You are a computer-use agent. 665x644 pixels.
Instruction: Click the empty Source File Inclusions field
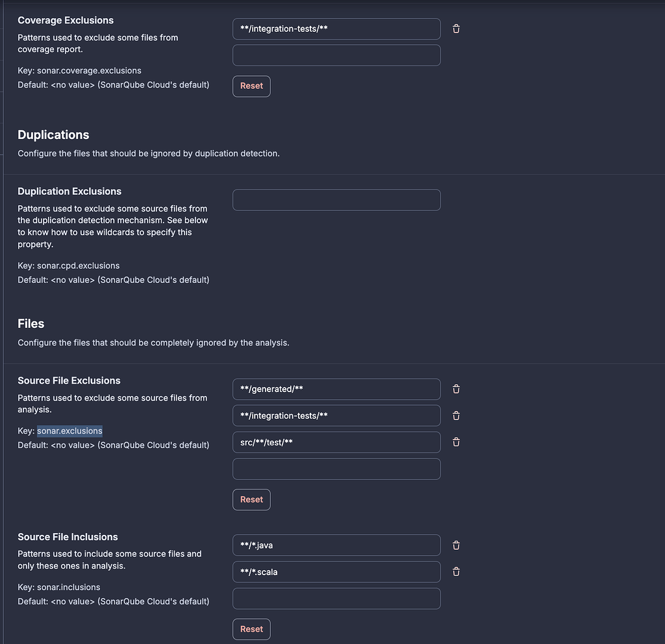click(x=336, y=598)
